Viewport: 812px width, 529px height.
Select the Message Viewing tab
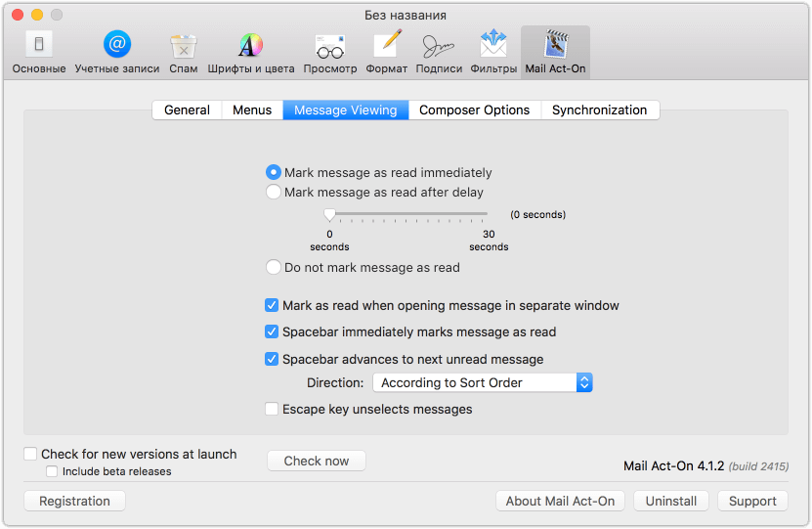point(345,110)
